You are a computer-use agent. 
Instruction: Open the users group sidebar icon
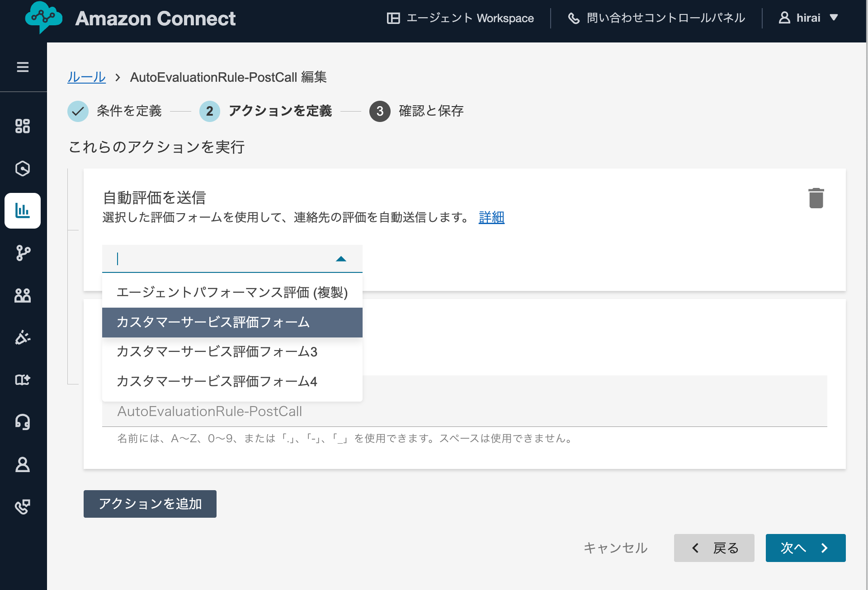click(23, 295)
